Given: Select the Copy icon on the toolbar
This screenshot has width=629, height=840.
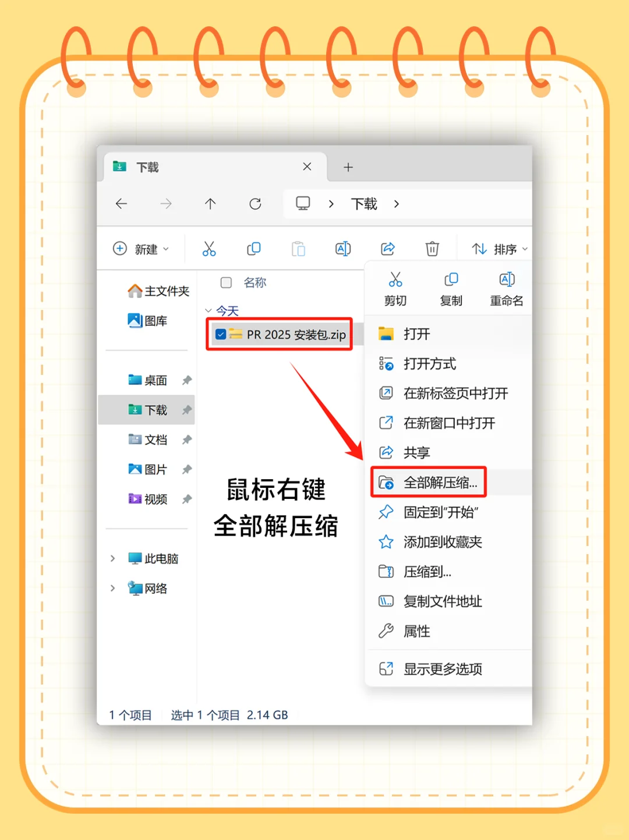Looking at the screenshot, I should click(254, 249).
